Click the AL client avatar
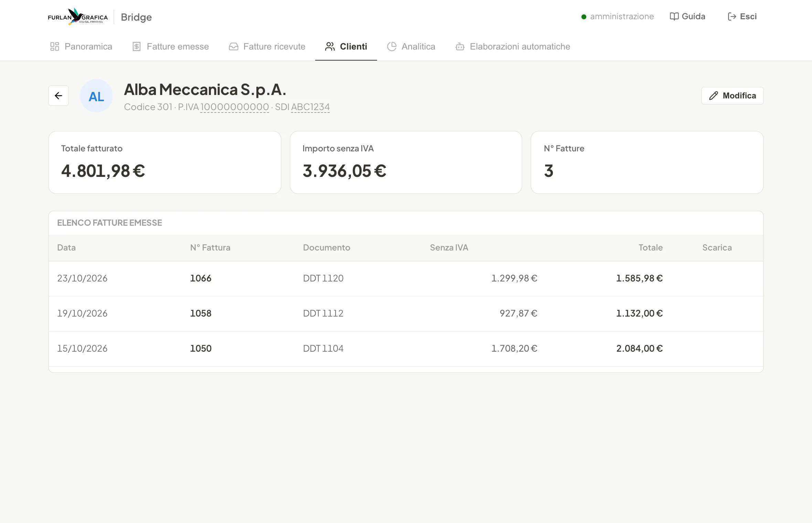Image resolution: width=812 pixels, height=523 pixels. pyautogui.click(x=96, y=96)
